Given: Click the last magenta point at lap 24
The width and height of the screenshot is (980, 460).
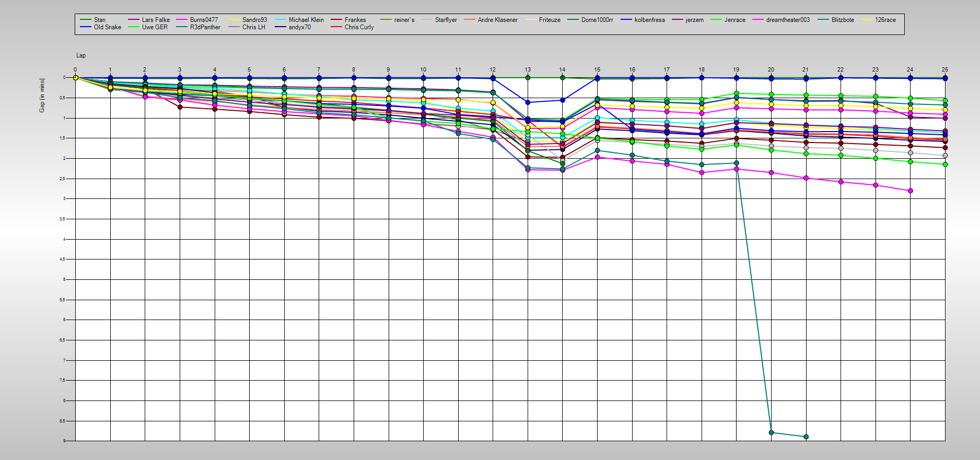Looking at the screenshot, I should (x=911, y=191).
